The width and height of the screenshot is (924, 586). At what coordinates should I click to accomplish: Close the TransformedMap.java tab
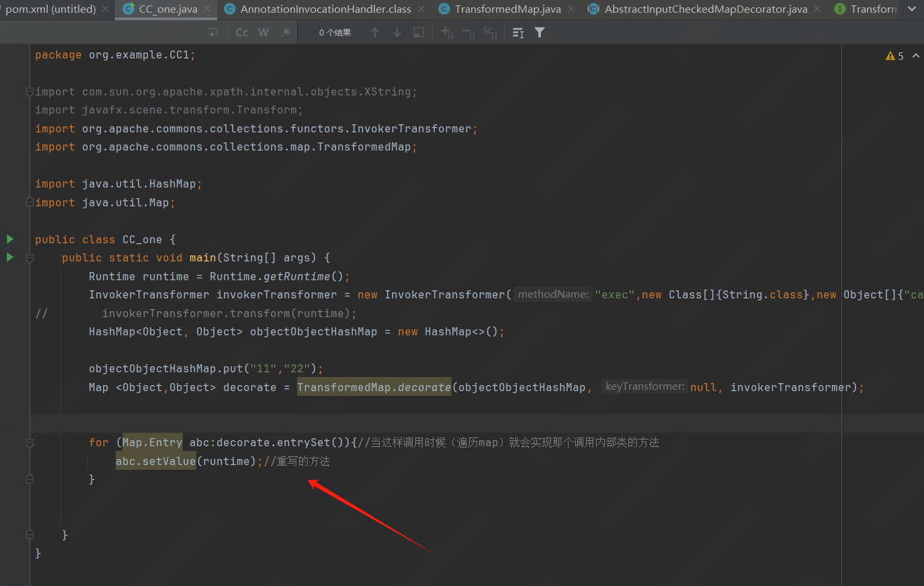[x=571, y=9]
